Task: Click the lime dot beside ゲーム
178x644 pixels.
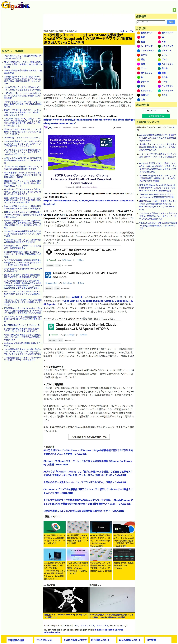Action: click(159, 59)
